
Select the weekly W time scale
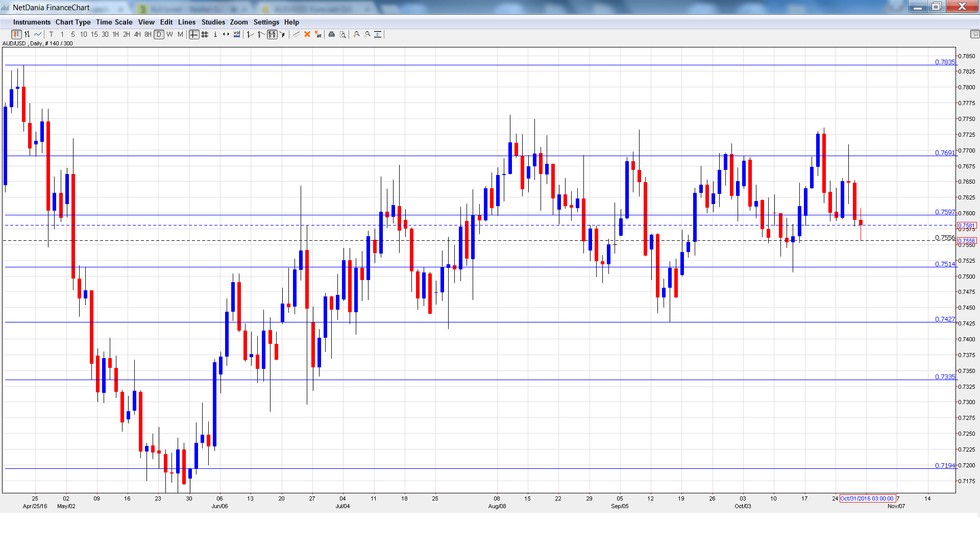[x=169, y=34]
